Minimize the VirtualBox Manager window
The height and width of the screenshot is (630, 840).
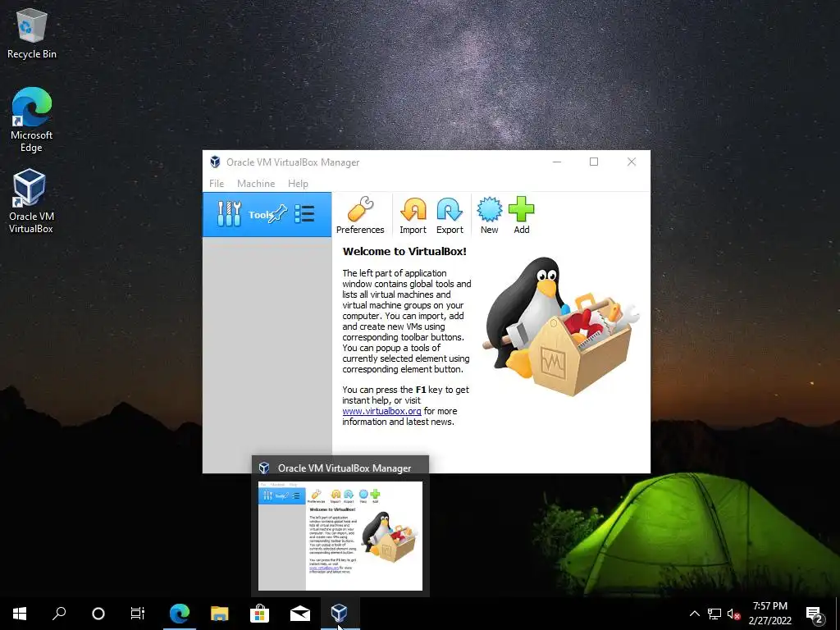[x=557, y=162]
